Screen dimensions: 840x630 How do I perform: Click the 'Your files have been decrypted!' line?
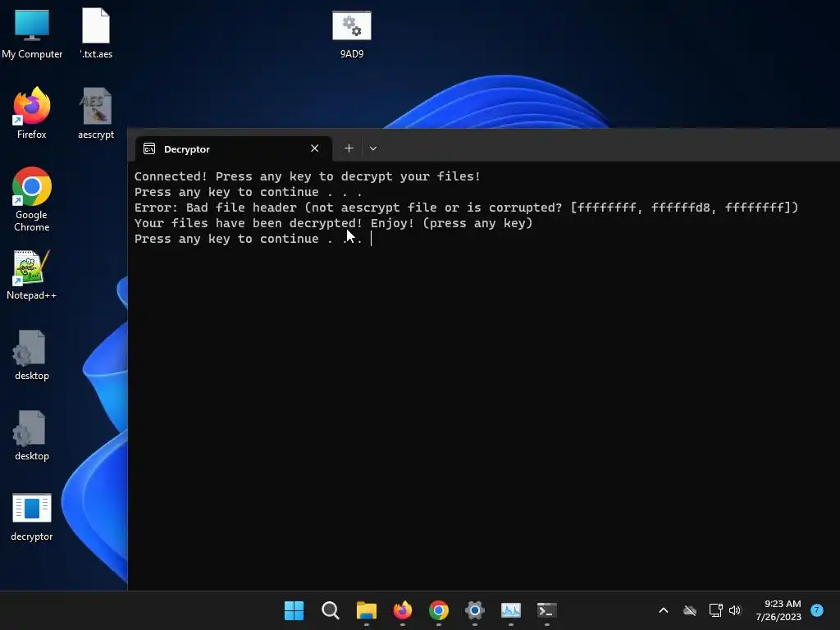(x=333, y=223)
